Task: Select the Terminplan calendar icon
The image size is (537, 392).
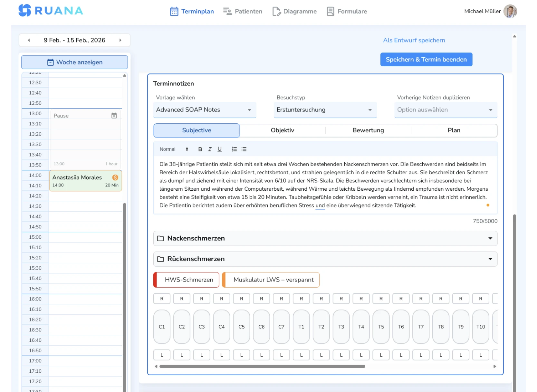Action: click(174, 11)
